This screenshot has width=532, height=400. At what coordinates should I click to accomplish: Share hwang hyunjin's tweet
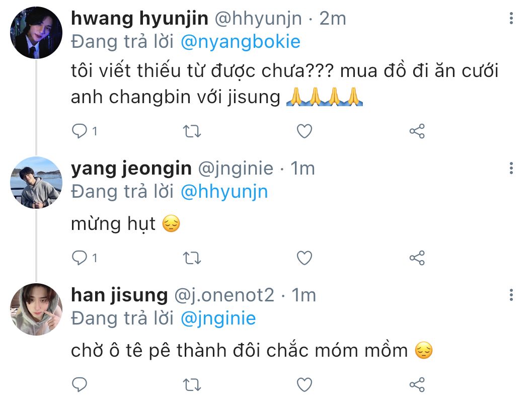[x=417, y=131]
